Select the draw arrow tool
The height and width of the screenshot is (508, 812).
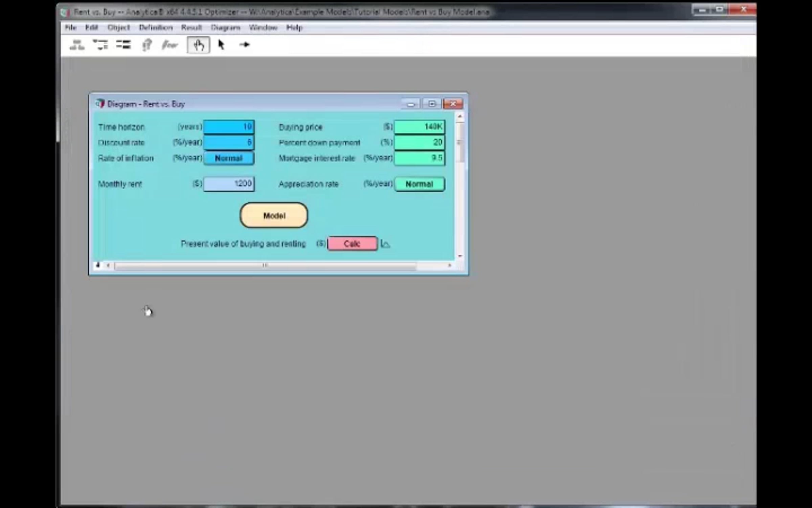click(244, 45)
